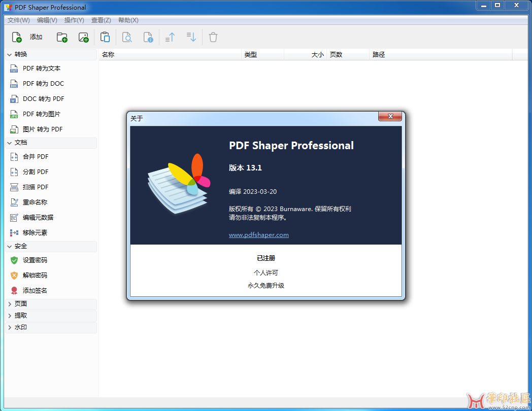Viewport: 532px width, 411px height.
Task: Click the 扫描 PDF scanner icon
Action: click(x=14, y=187)
